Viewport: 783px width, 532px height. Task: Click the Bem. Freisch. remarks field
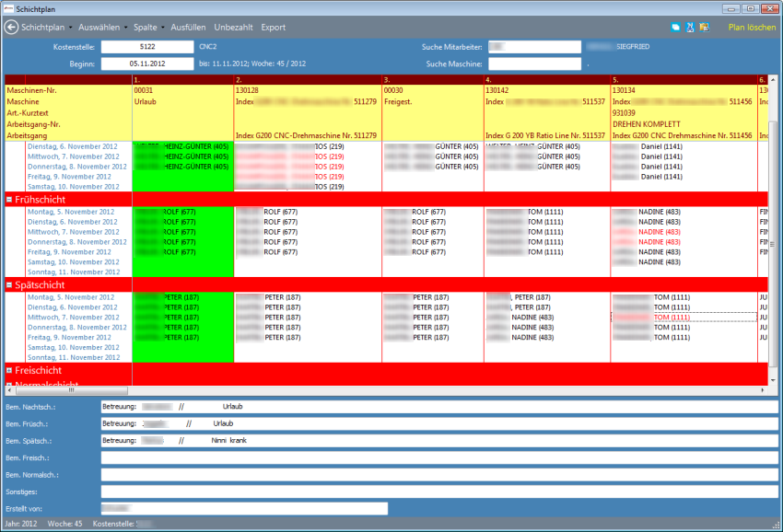tap(439, 457)
